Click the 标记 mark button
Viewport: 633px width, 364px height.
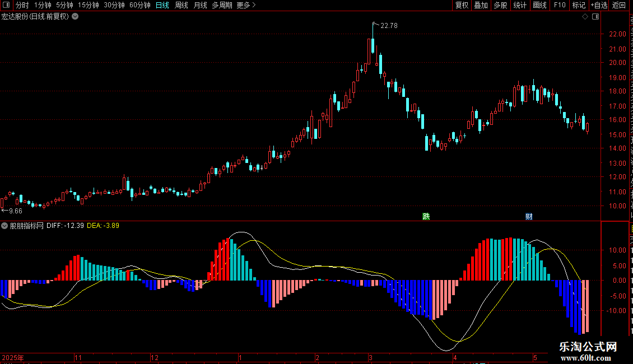point(579,5)
